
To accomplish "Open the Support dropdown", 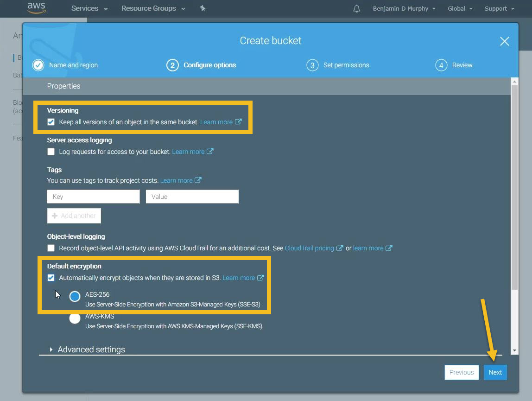I will pos(500,8).
